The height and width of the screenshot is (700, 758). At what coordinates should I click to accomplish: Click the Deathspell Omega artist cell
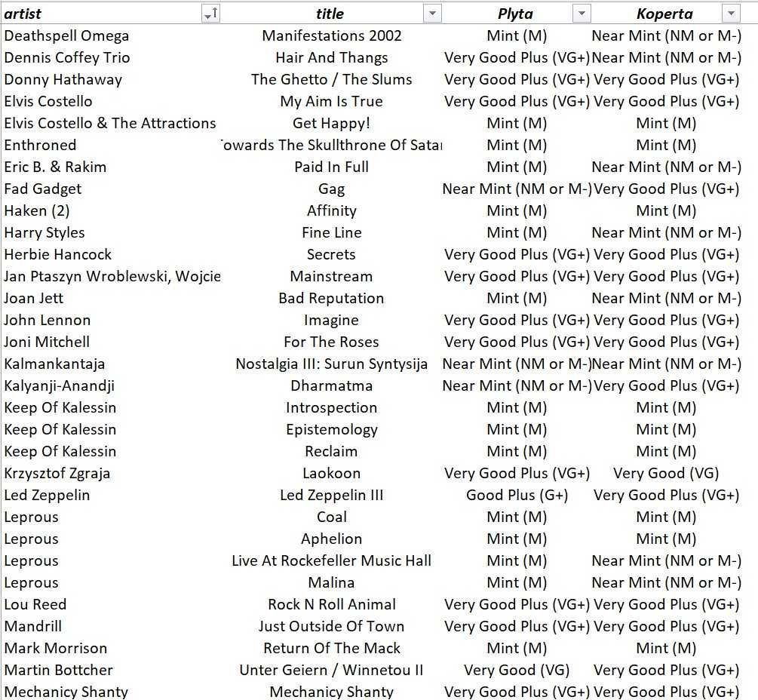(111, 35)
